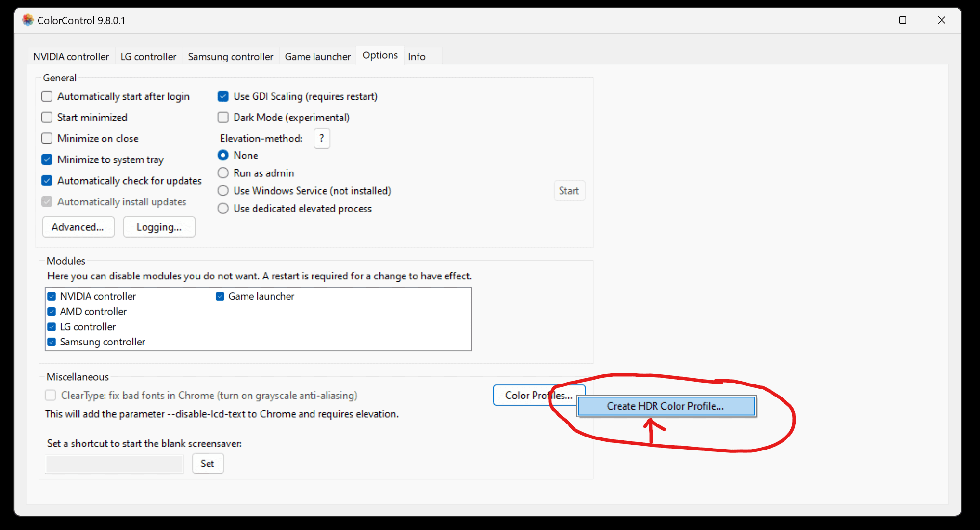Choose Create HDR Color Profile menu item
This screenshot has height=530, width=980.
666,406
